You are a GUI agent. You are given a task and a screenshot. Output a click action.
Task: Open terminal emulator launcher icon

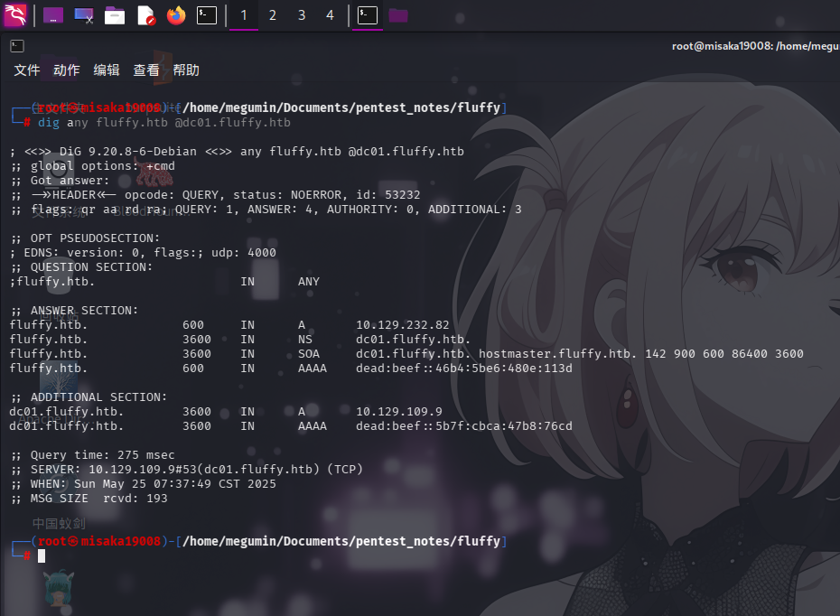207,15
